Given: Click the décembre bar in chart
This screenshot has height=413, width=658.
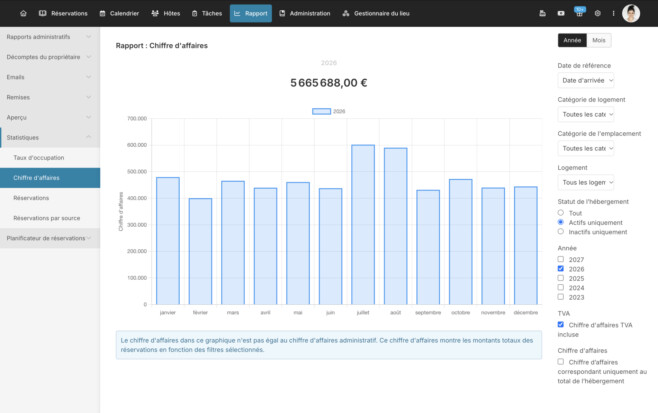Looking at the screenshot, I should pos(525,246).
